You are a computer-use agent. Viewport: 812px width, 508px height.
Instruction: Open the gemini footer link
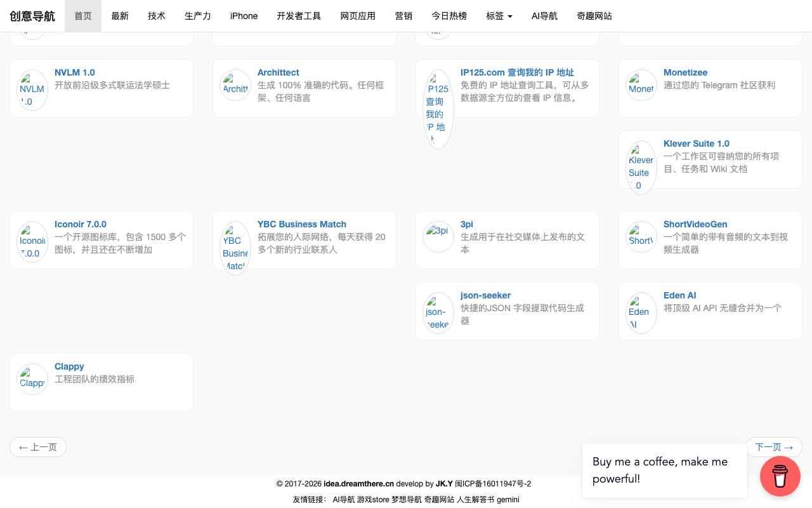[x=508, y=500]
